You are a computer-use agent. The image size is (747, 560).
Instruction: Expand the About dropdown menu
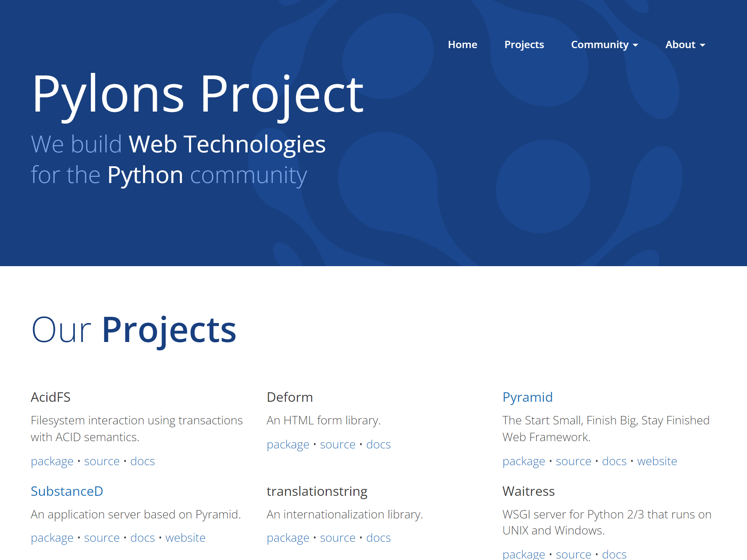click(681, 44)
